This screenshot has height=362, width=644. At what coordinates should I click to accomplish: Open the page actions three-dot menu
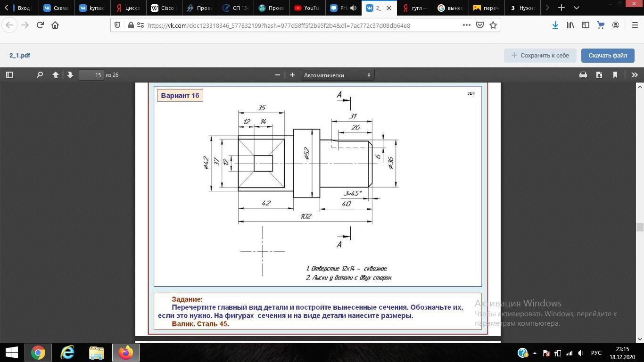tap(467, 25)
